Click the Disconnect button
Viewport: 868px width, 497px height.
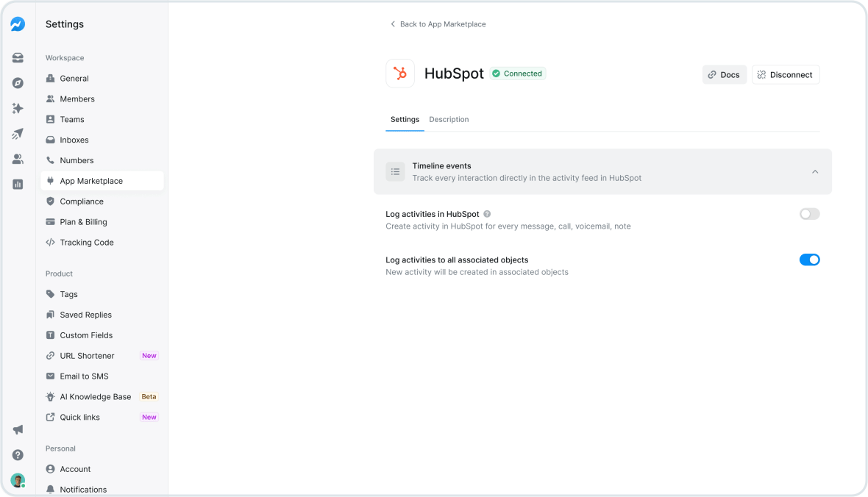pyautogui.click(x=786, y=74)
